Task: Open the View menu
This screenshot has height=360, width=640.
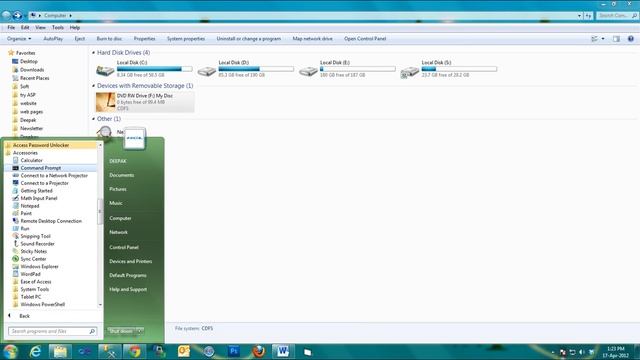Action: pos(40,27)
